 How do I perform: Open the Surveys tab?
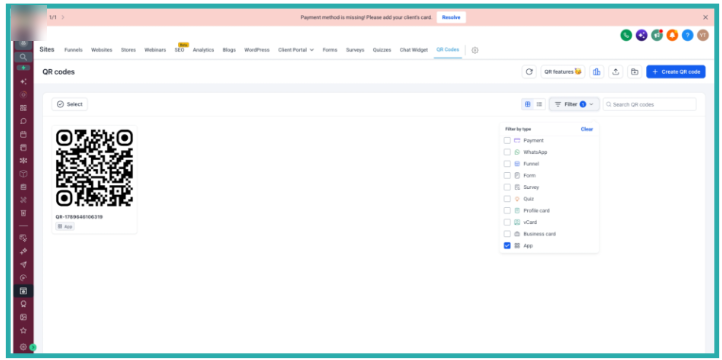[x=355, y=50]
